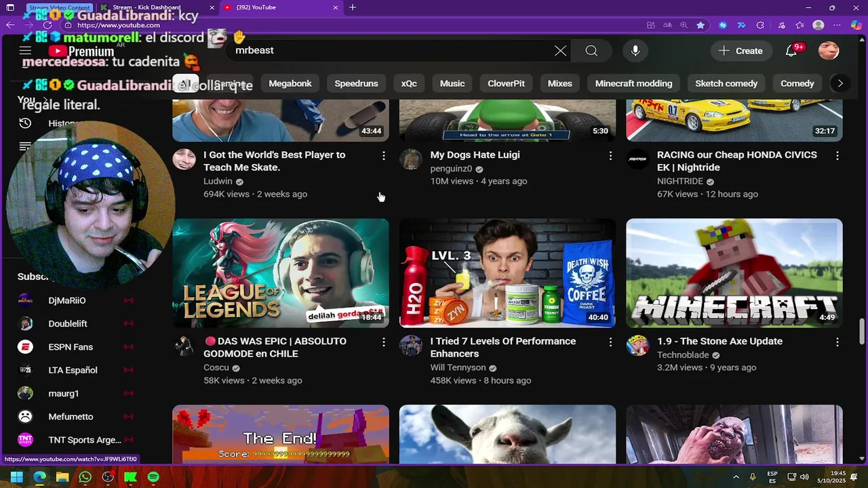
Task: Select the Speedruns filter chip
Action: [356, 83]
